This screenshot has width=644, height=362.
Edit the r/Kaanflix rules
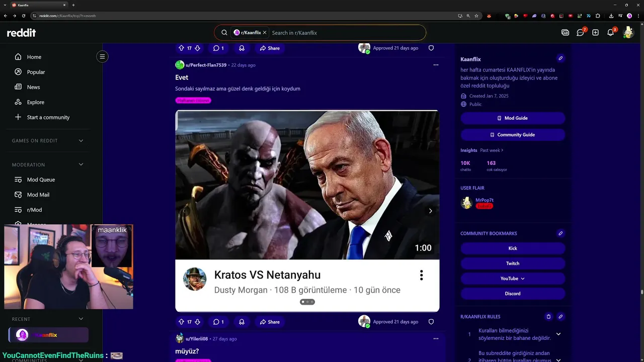click(x=560, y=317)
